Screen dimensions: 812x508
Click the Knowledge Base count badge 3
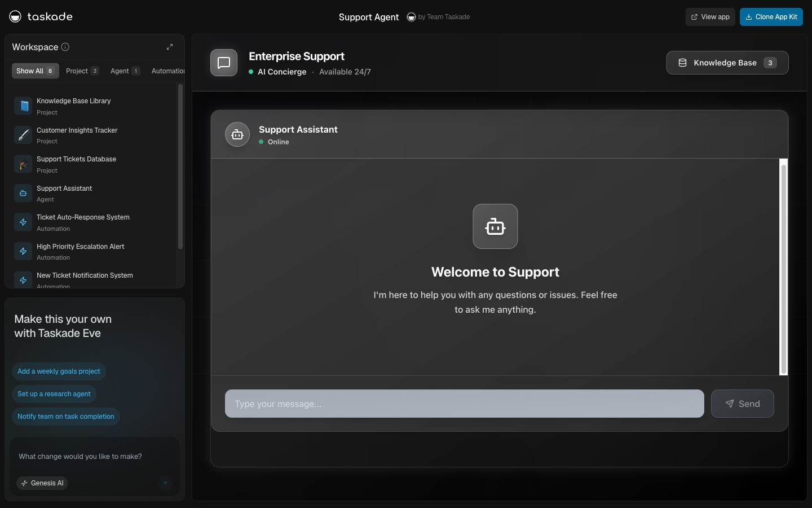(x=770, y=63)
